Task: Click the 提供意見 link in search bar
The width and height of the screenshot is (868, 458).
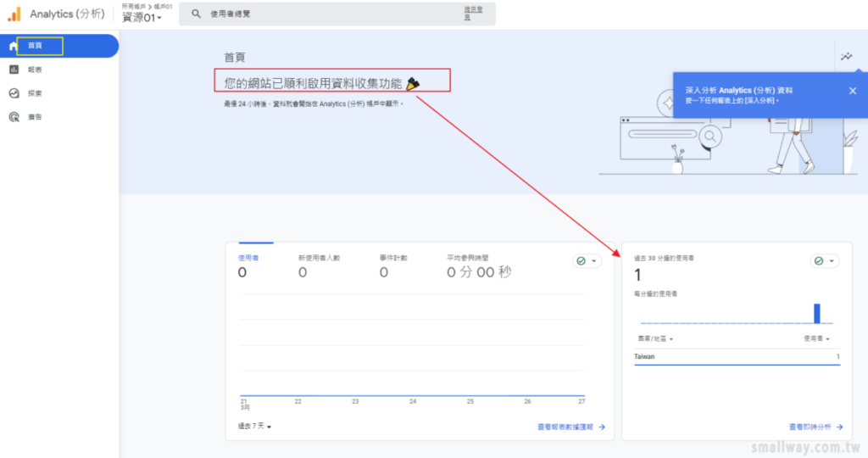Action: click(x=473, y=14)
